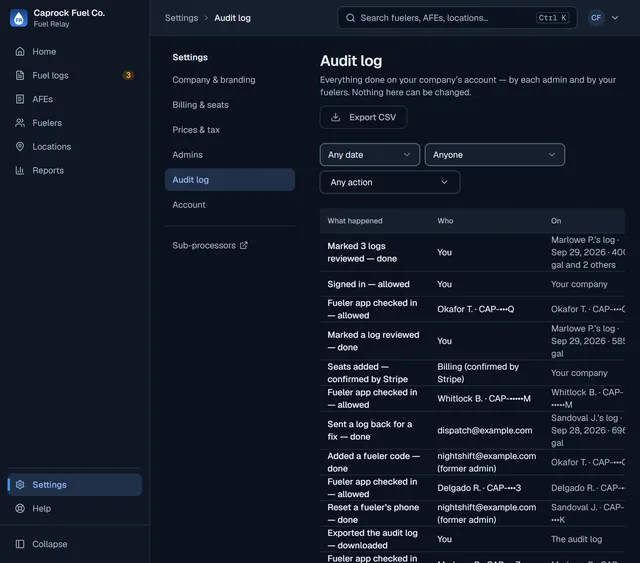Click 'Seats added — confirmed by Stripe' entry

coord(367,373)
